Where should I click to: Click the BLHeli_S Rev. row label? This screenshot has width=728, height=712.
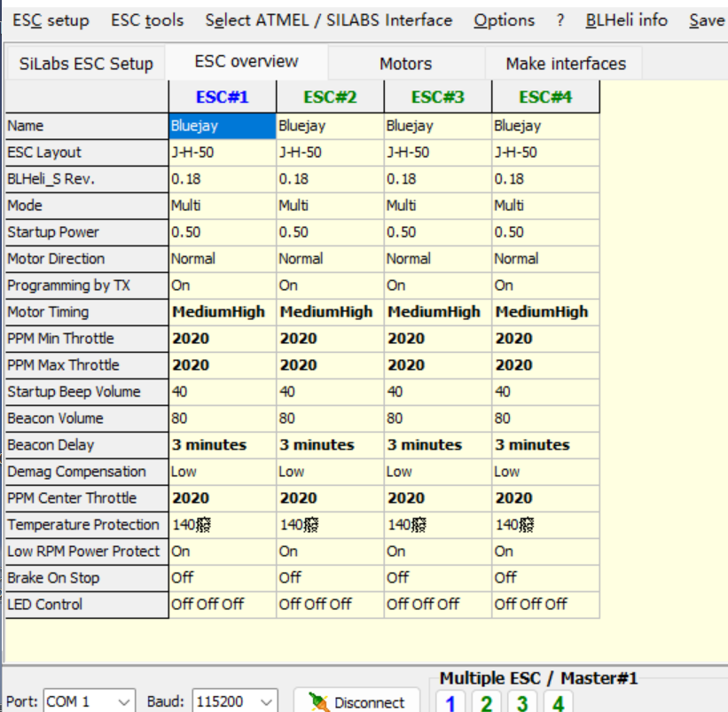pyautogui.click(x=87, y=179)
